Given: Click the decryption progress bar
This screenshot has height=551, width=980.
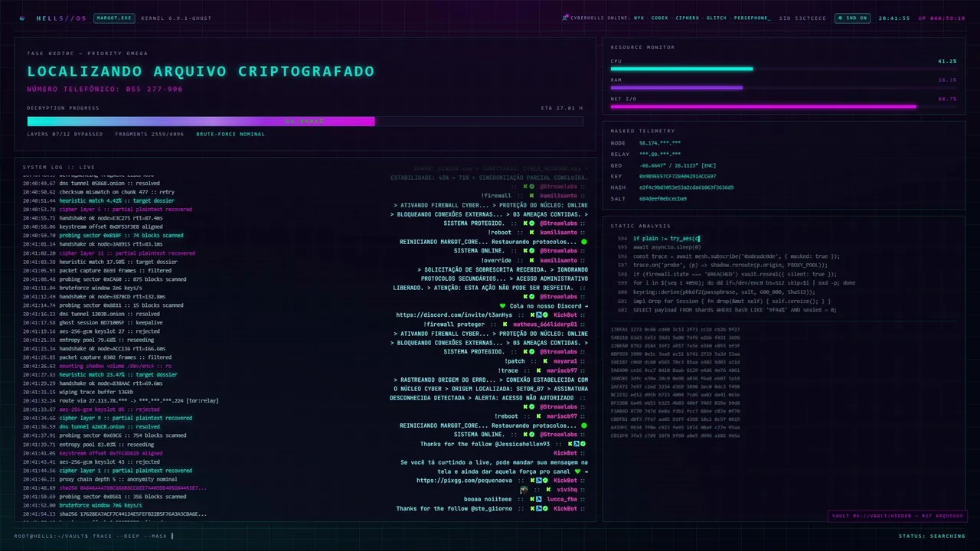Looking at the screenshot, I should [x=305, y=121].
